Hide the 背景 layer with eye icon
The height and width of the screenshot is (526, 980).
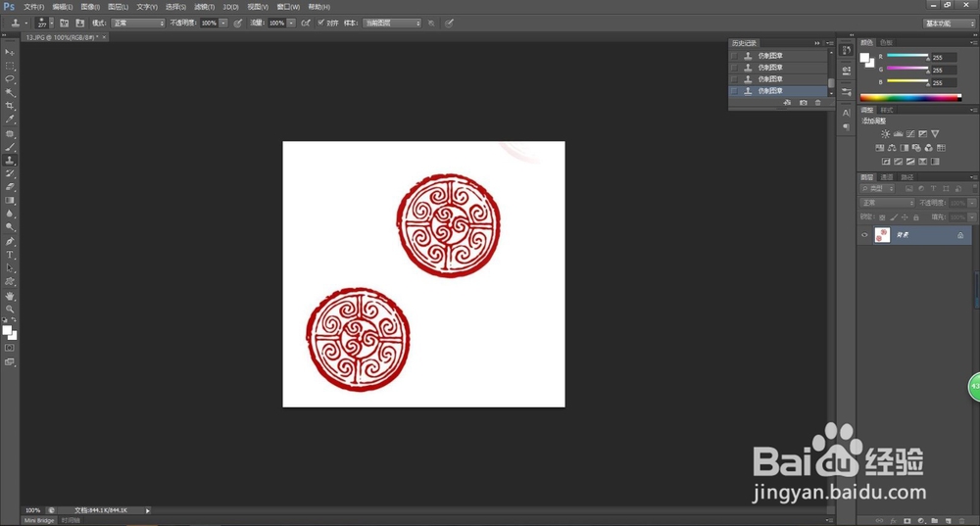click(x=865, y=235)
